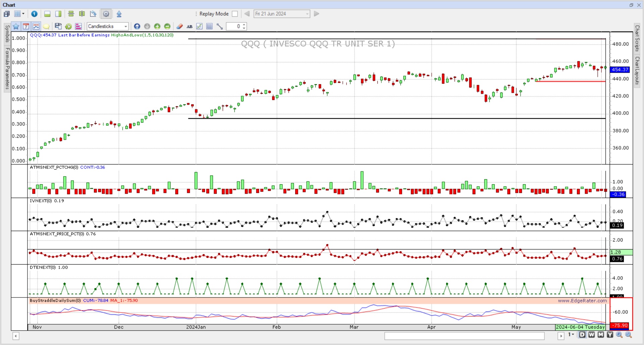644x345 pixels.
Task: Open the Fri 21 Jun 2024 date dropdown
Action: click(x=282, y=14)
